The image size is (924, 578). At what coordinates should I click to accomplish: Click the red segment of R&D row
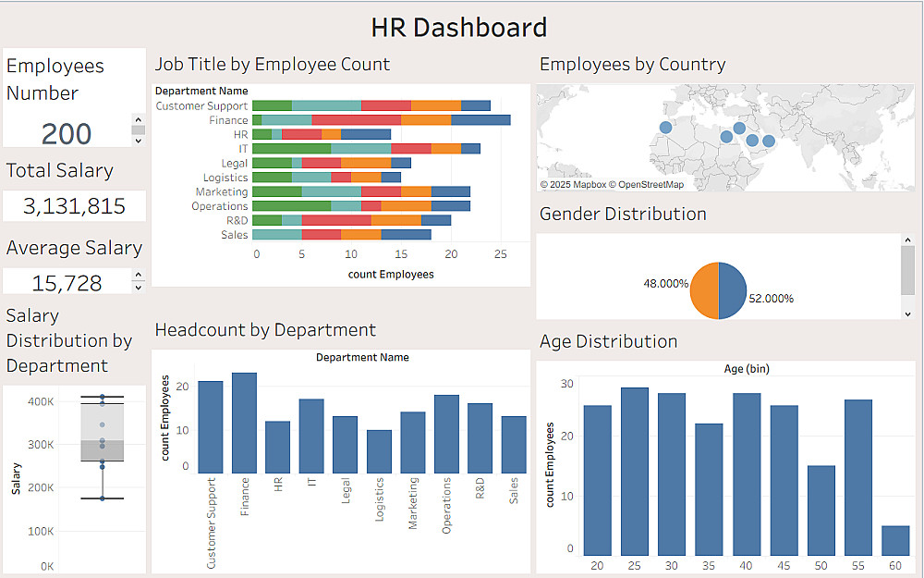click(x=336, y=220)
